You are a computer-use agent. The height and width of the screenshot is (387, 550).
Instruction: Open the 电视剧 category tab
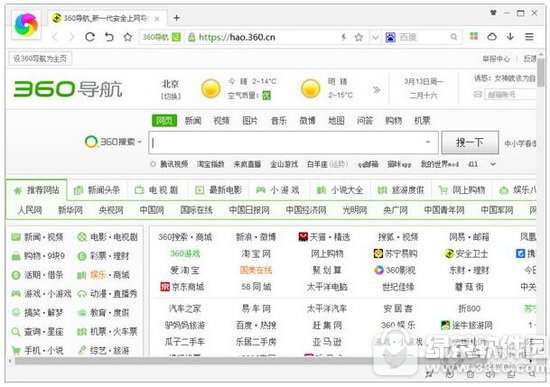(x=157, y=190)
